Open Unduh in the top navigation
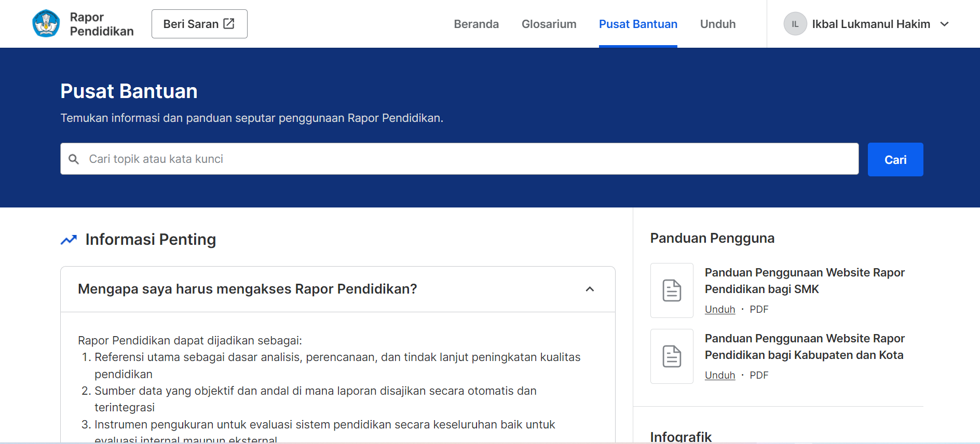The image size is (980, 444). click(x=717, y=24)
